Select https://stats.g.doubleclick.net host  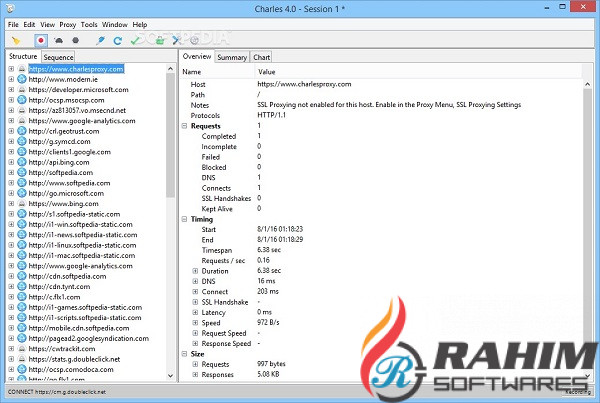[x=74, y=359]
